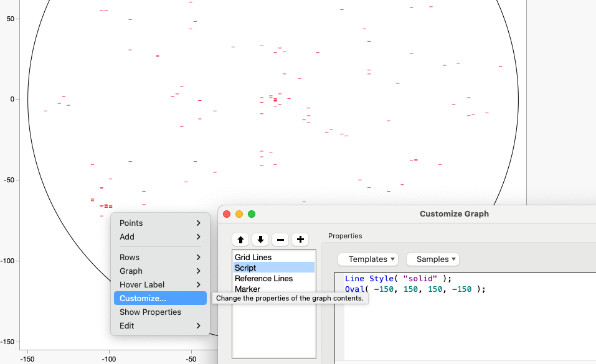Expand the Points submenu
596x364 pixels.
(x=160, y=223)
